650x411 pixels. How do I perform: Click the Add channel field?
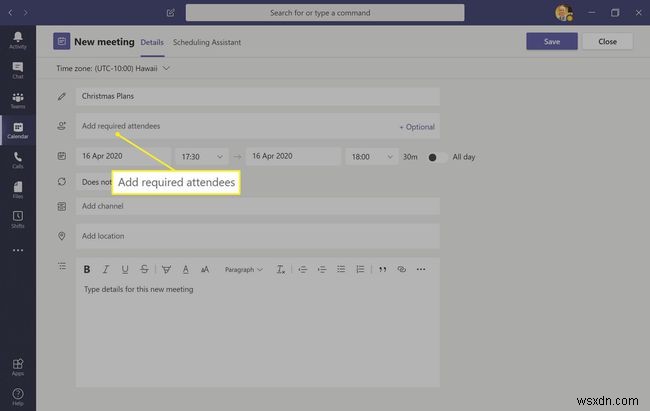tap(258, 206)
